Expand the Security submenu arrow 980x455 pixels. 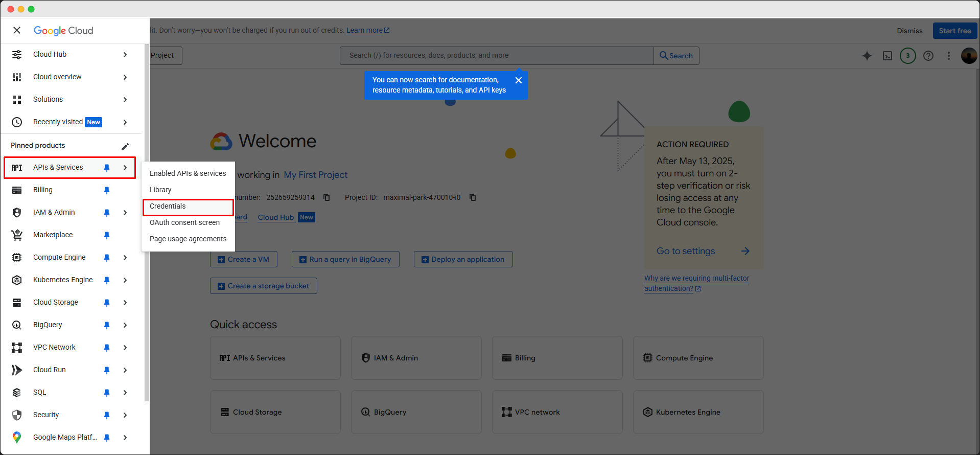(x=125, y=415)
